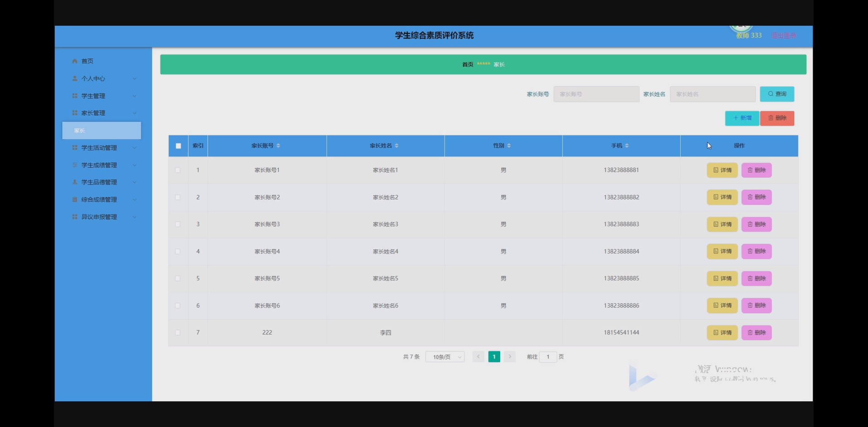Expand 异议申报管理 chevron
This screenshot has width=868, height=427.
[134, 217]
